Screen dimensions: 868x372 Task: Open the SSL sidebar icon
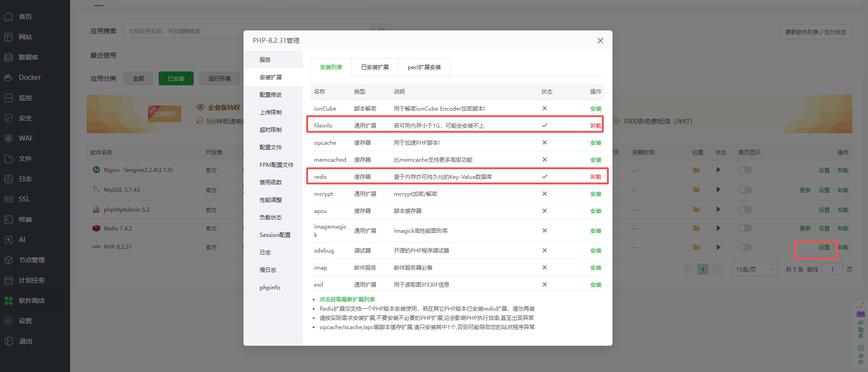8,199
